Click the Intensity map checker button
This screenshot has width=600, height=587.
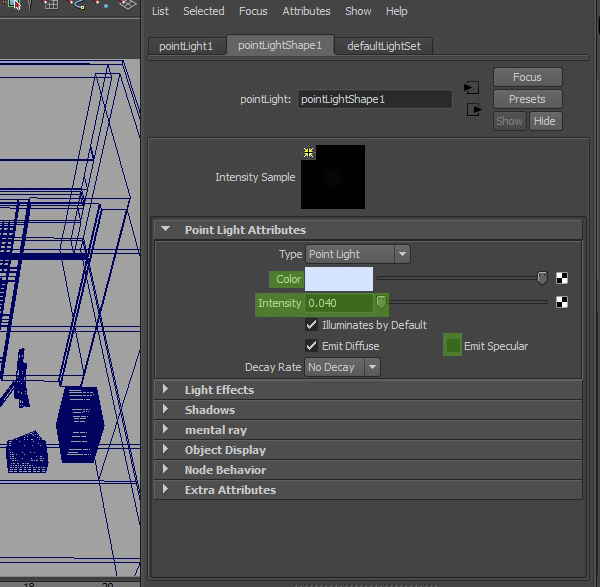click(562, 302)
